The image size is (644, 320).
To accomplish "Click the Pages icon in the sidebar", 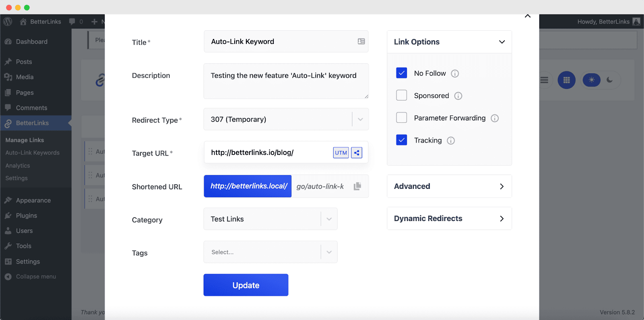I will tap(8, 93).
